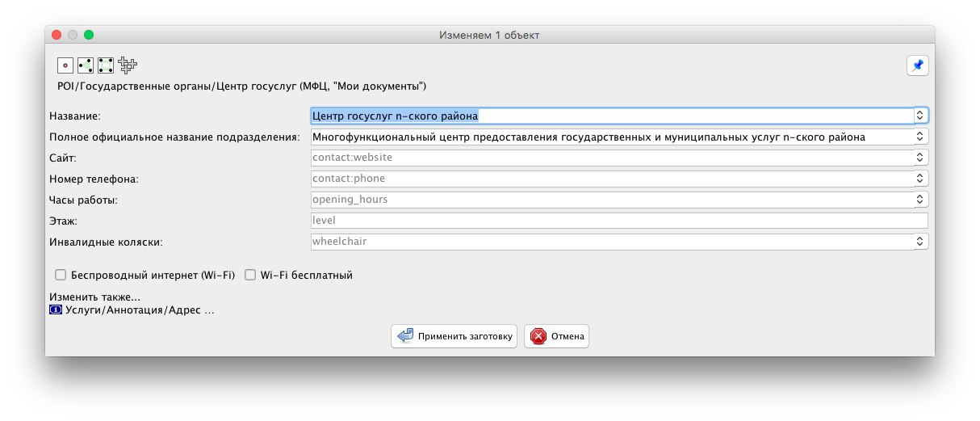980x421 pixels.
Task: Click into the Этаж level field
Action: click(619, 220)
